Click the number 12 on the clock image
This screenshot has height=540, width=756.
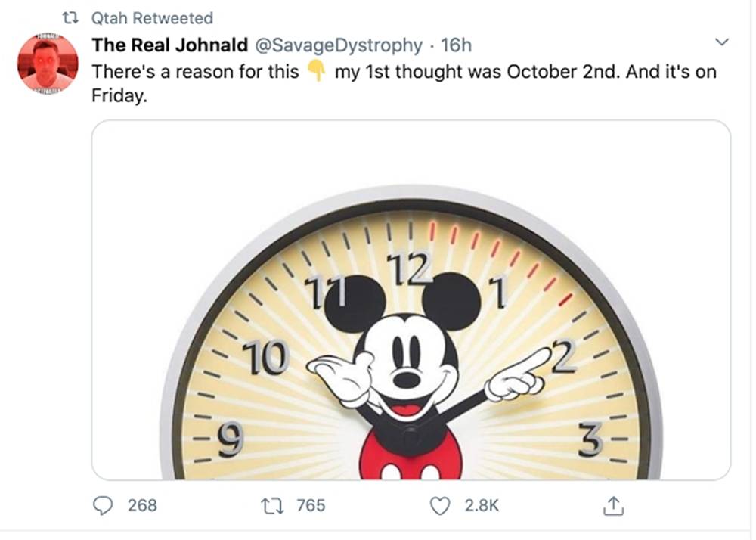(x=407, y=270)
